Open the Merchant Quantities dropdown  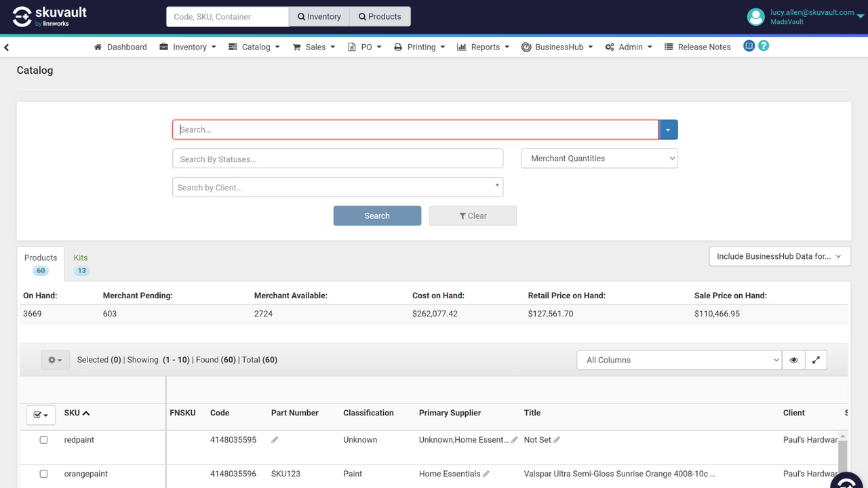[599, 158]
